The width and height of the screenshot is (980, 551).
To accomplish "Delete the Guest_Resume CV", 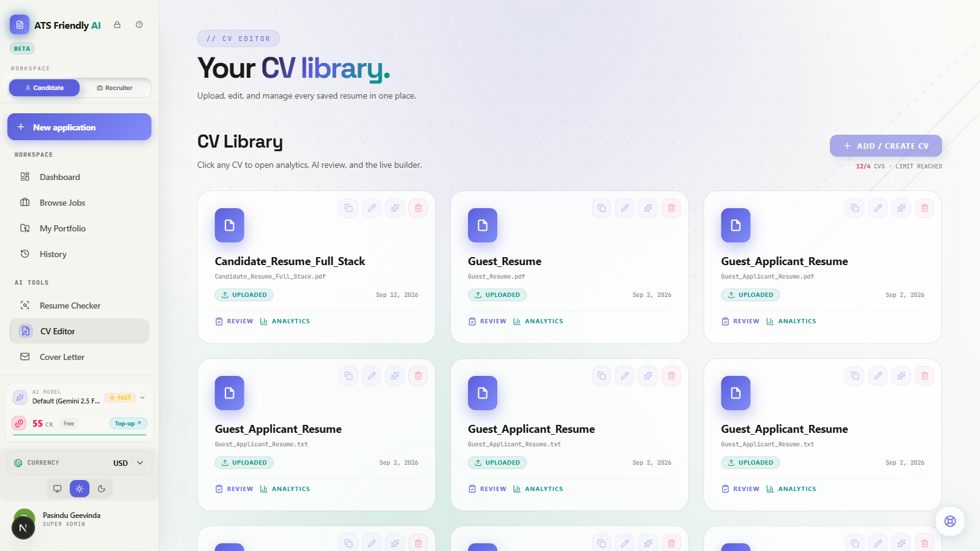I will click(671, 208).
